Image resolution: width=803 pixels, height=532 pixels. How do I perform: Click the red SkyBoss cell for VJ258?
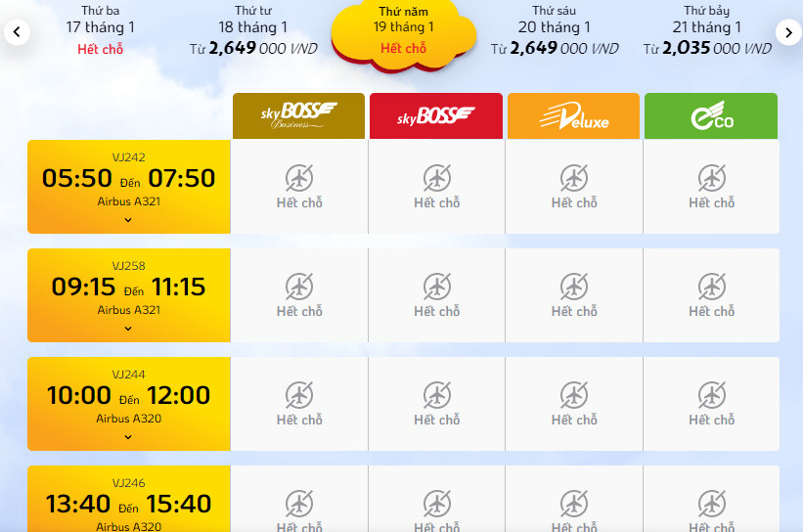[437, 295]
